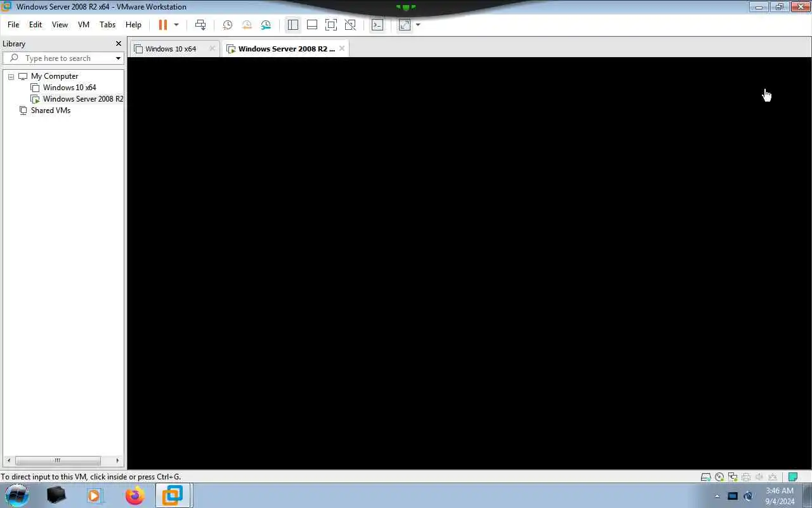Click inside the black VM console
The image size is (812, 508).
point(469,263)
